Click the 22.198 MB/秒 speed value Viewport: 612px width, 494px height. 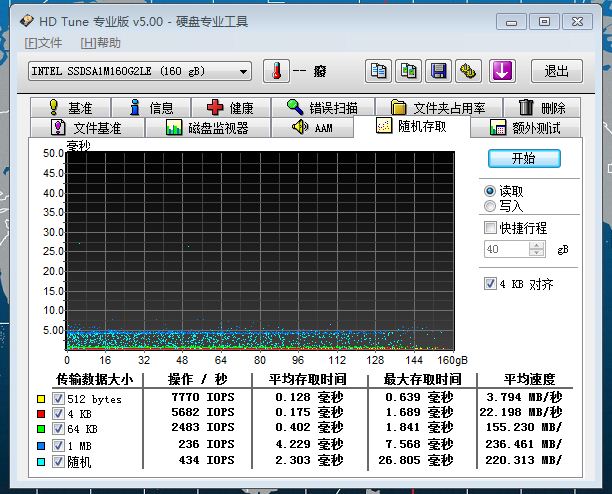coord(521,412)
